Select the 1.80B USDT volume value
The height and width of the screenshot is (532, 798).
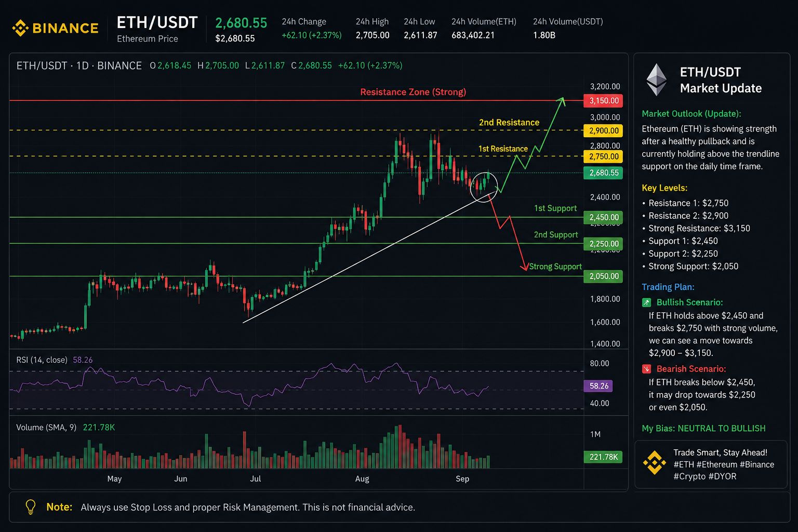(544, 35)
